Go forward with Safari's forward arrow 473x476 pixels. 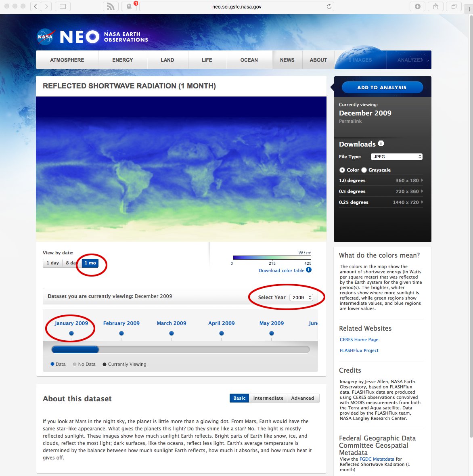pyautogui.click(x=46, y=6)
